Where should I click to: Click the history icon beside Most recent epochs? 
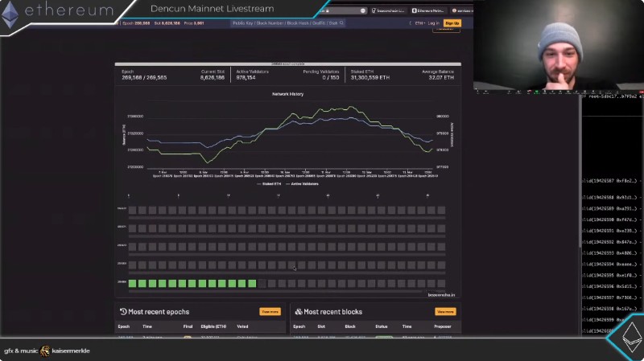click(123, 311)
